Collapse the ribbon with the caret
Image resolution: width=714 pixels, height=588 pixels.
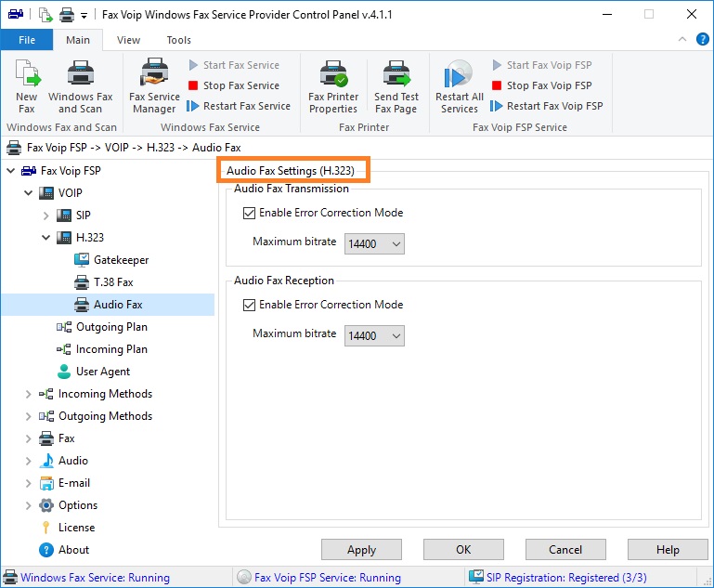coord(682,39)
